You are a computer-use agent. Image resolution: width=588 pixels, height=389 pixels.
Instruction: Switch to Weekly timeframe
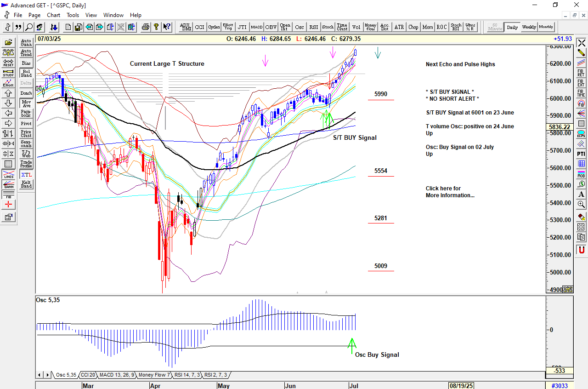point(529,27)
